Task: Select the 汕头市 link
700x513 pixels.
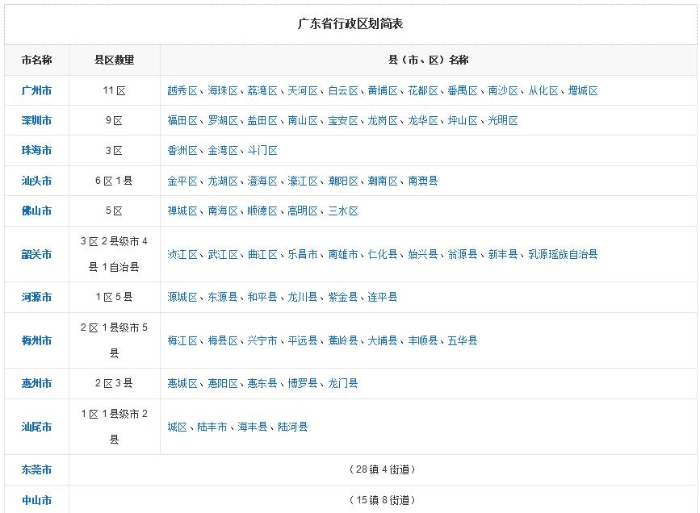Action: point(37,181)
